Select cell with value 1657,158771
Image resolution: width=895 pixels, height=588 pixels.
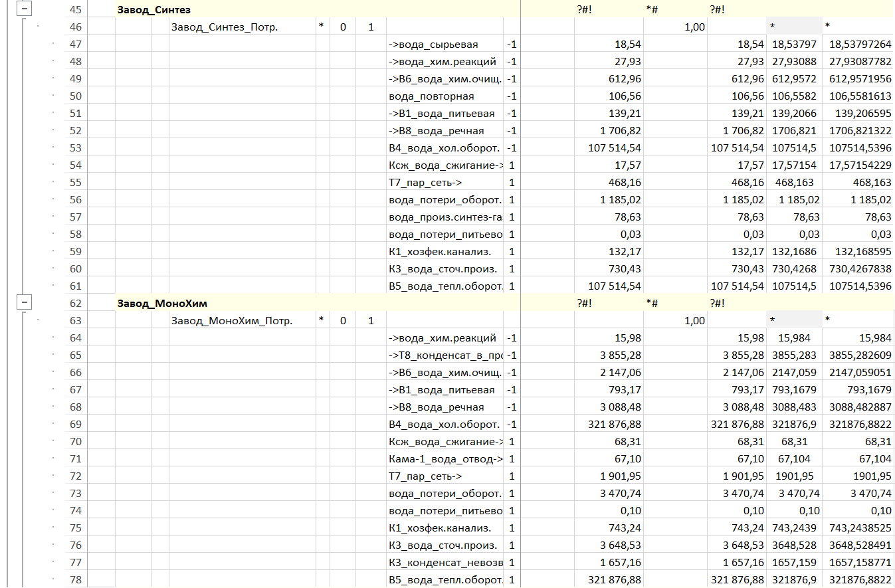[858, 563]
